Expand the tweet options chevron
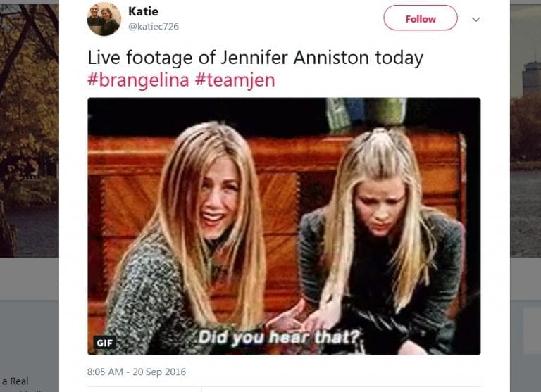Viewport: 541px width, 392px height. coord(476,19)
